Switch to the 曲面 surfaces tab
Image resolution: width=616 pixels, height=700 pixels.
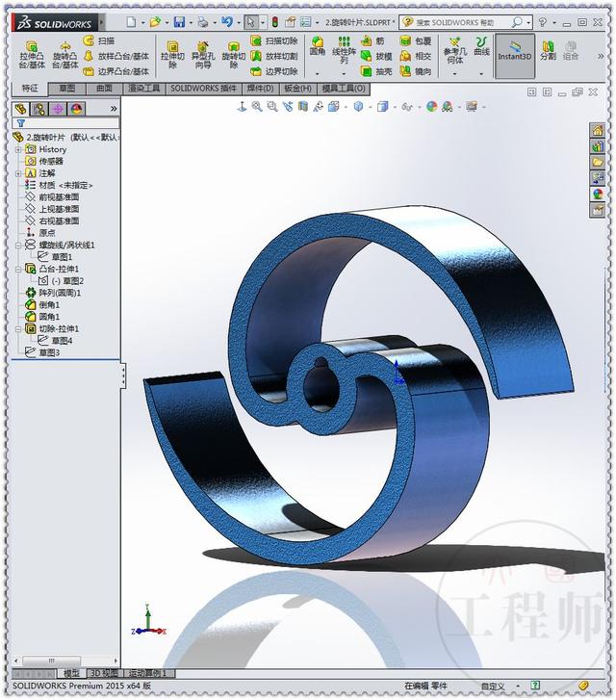pyautogui.click(x=105, y=89)
